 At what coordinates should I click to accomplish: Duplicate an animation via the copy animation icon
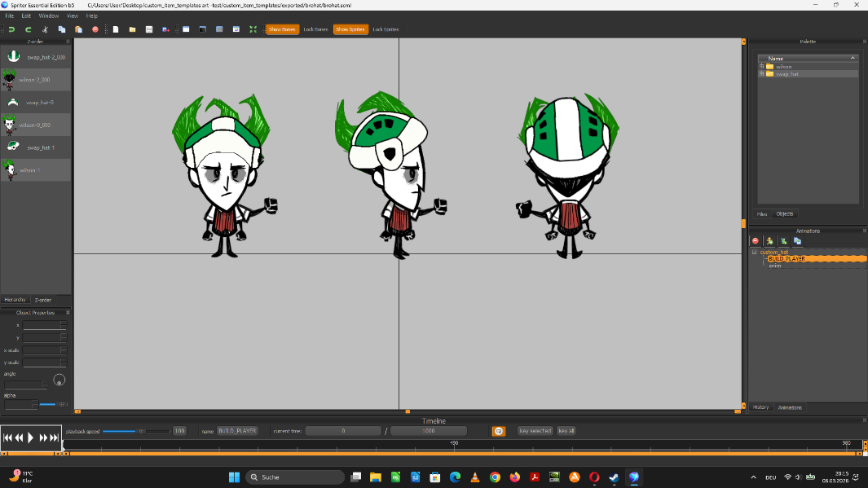(x=796, y=240)
